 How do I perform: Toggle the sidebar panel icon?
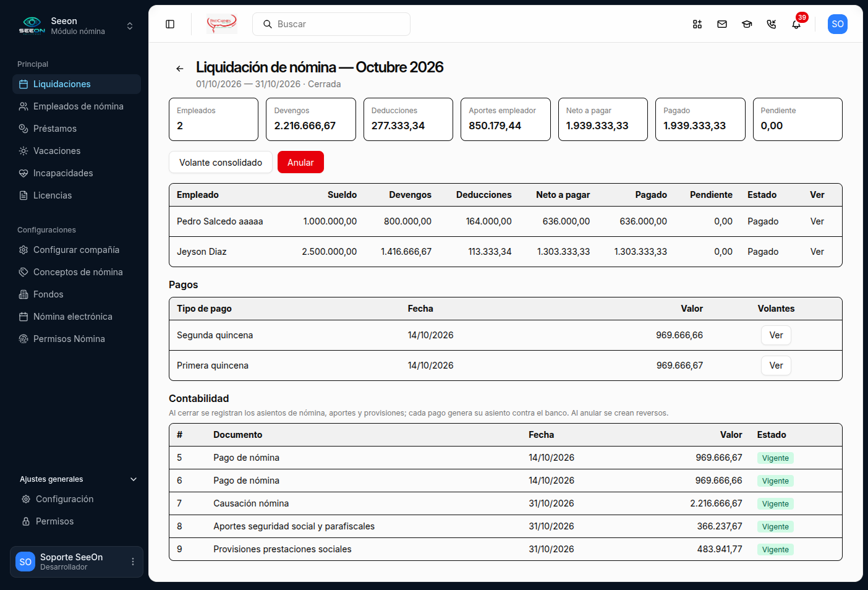pos(170,24)
